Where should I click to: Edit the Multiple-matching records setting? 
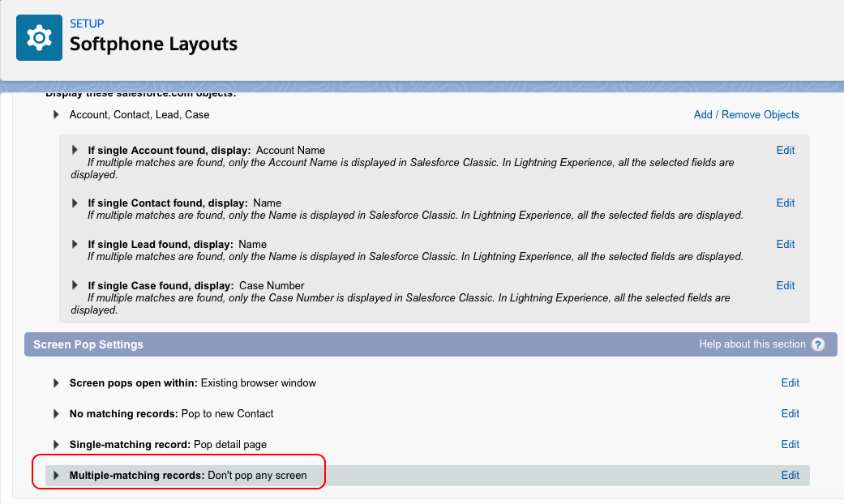[x=790, y=476]
